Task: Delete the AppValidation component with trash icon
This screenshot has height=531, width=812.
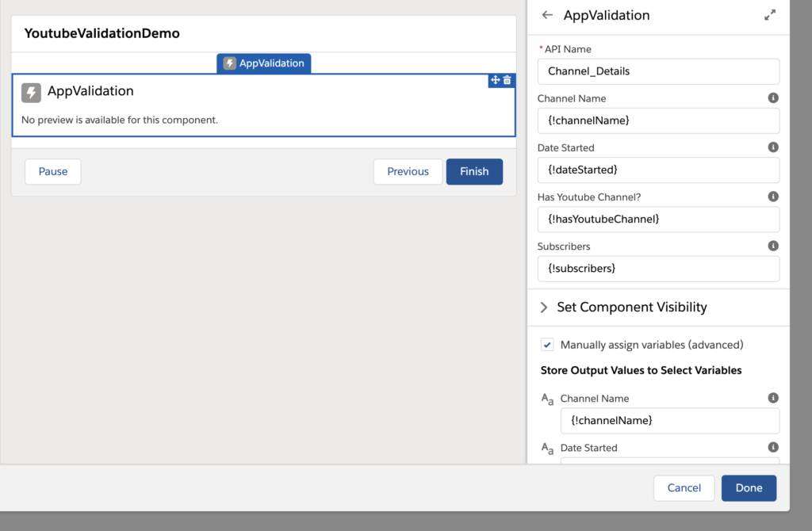Action: 507,80
